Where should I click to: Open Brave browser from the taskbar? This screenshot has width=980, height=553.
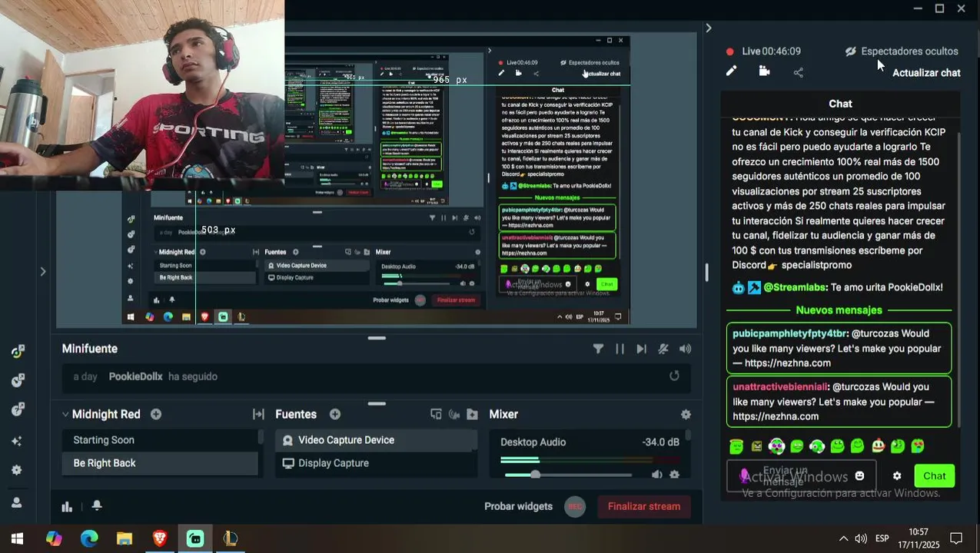click(x=160, y=538)
